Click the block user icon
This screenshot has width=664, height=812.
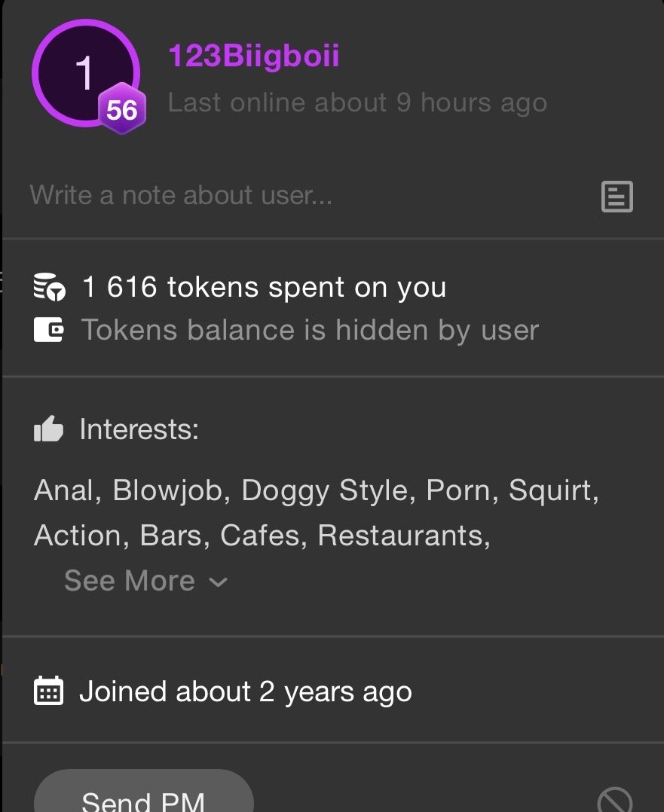click(614, 800)
